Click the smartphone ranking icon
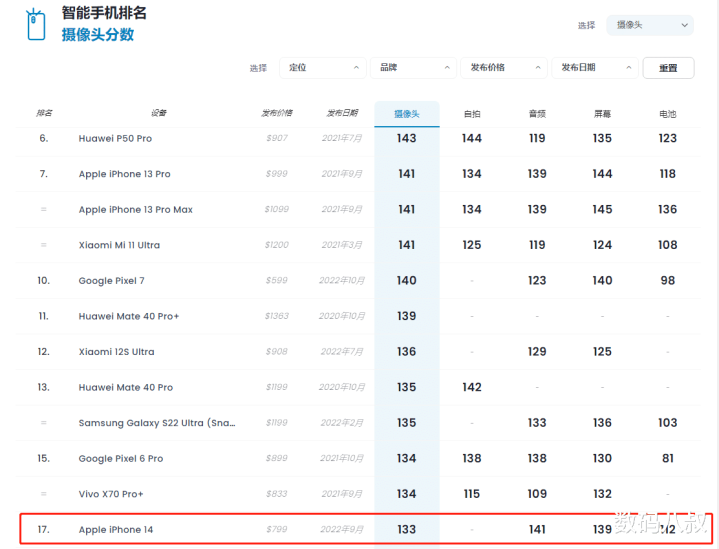 [36, 24]
